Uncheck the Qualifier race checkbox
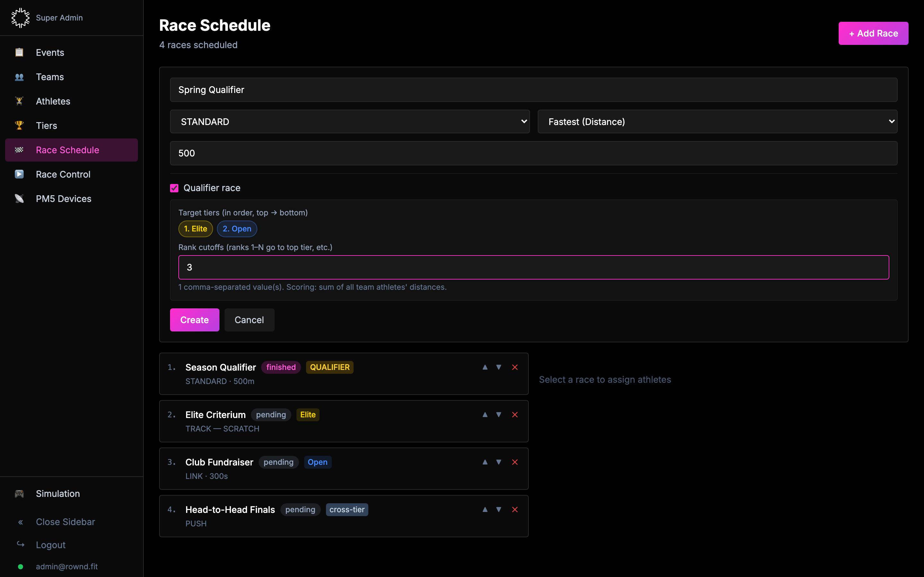The image size is (924, 577). [175, 188]
